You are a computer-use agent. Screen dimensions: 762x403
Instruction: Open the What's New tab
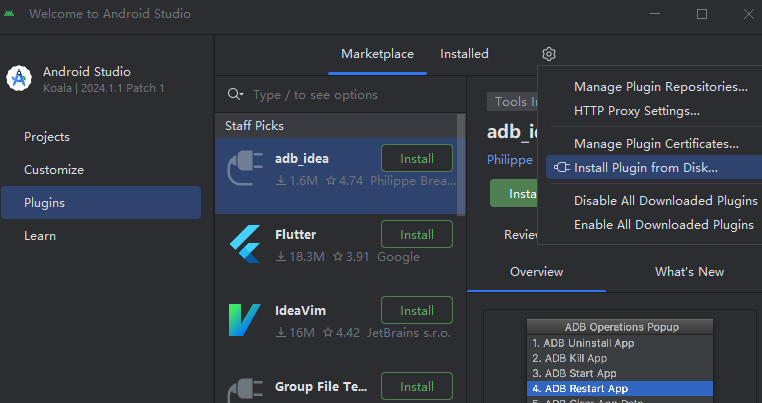click(x=689, y=272)
